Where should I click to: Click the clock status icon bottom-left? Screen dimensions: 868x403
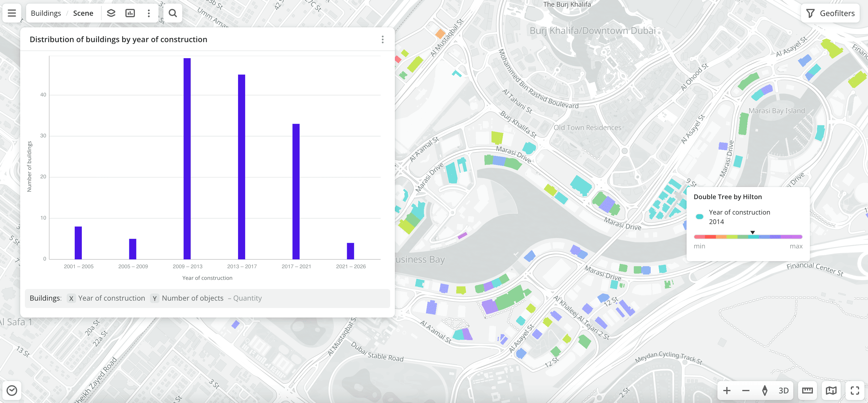click(x=12, y=391)
